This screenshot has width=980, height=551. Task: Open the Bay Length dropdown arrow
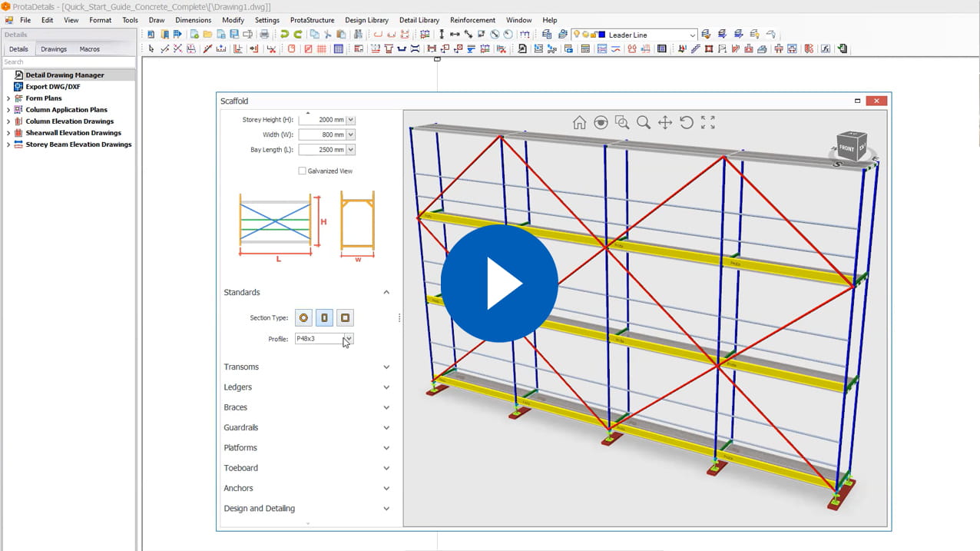point(350,149)
